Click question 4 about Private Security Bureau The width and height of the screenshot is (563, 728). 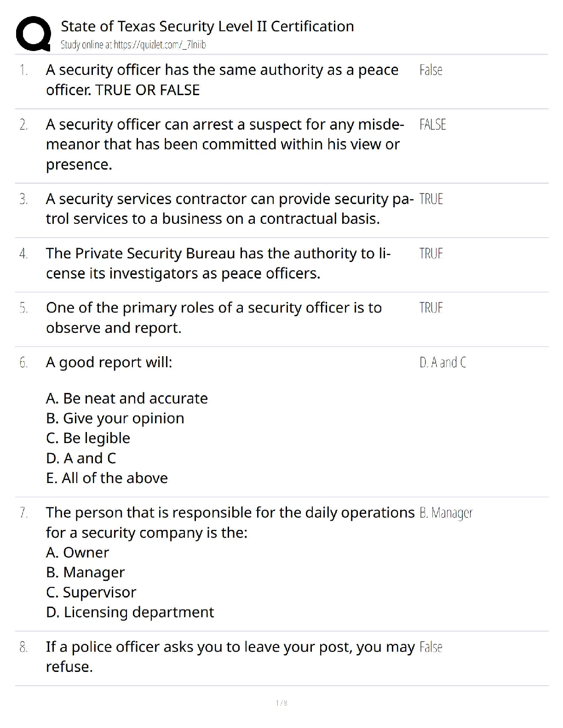218,263
